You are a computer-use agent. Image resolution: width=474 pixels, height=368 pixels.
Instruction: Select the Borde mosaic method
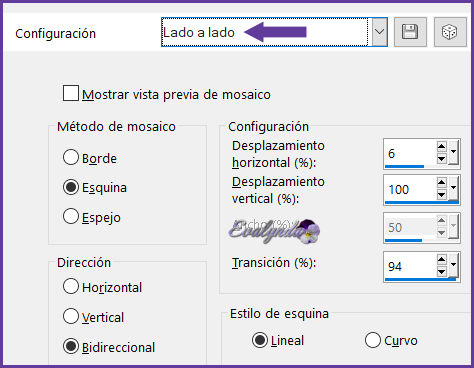[x=71, y=157]
